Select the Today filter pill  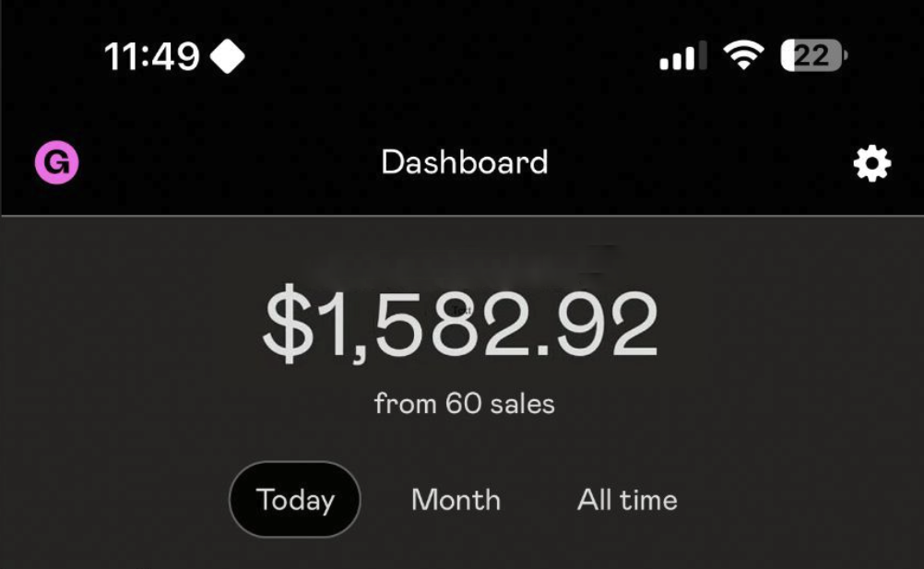pyautogui.click(x=295, y=500)
